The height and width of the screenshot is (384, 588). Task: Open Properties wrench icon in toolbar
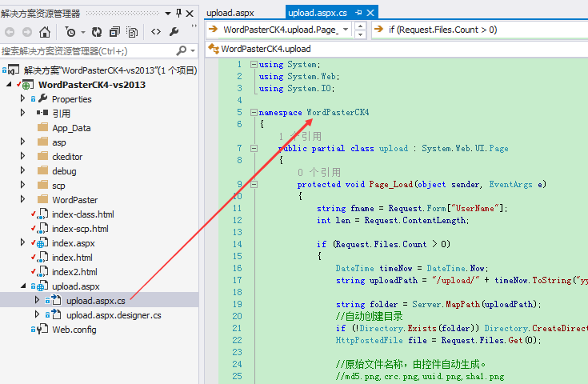tap(174, 32)
